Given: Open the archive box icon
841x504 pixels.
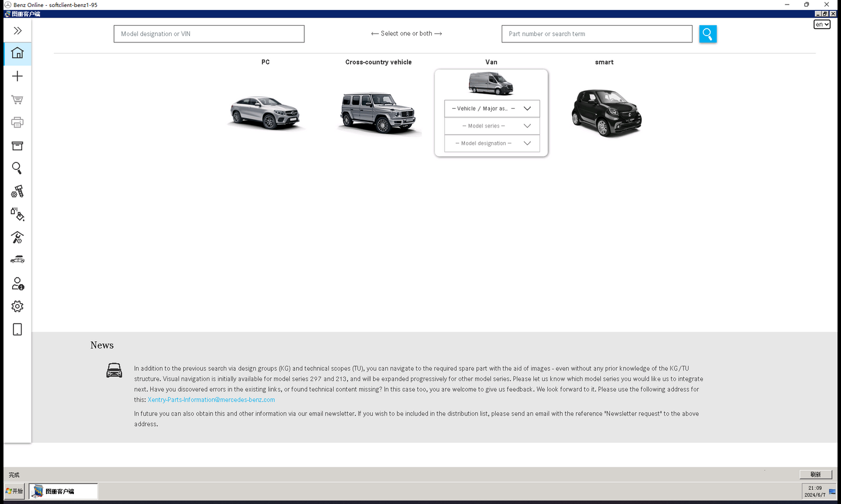Looking at the screenshot, I should 17,145.
